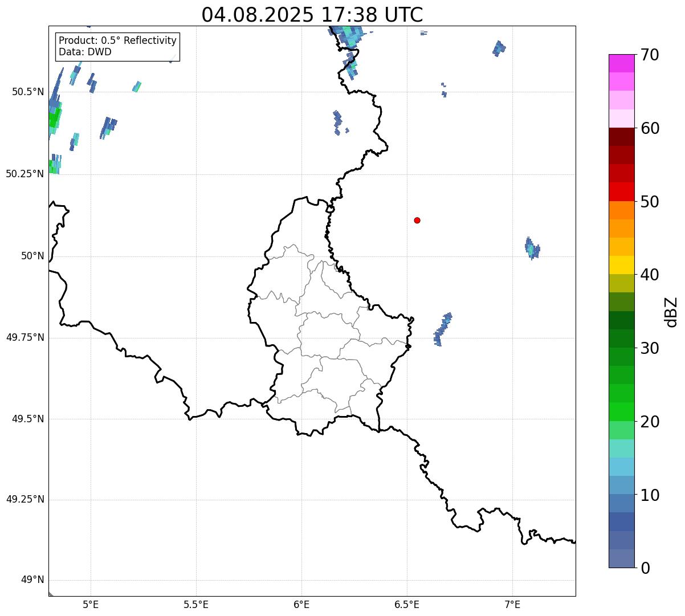
Task: Click the 5.5°E longitude label
Action: tap(196, 604)
